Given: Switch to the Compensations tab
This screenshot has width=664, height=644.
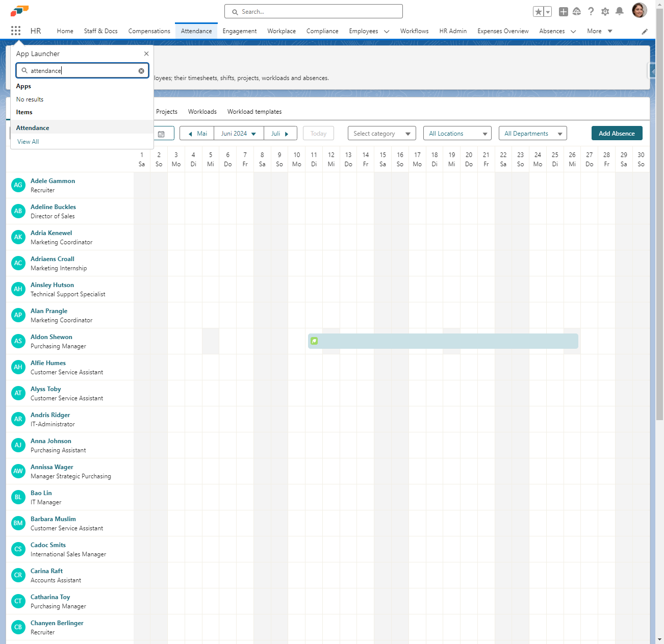Looking at the screenshot, I should point(149,31).
